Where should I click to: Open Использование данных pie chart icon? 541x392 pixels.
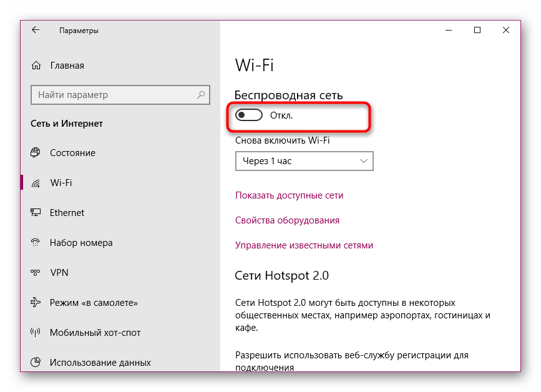[x=36, y=362]
